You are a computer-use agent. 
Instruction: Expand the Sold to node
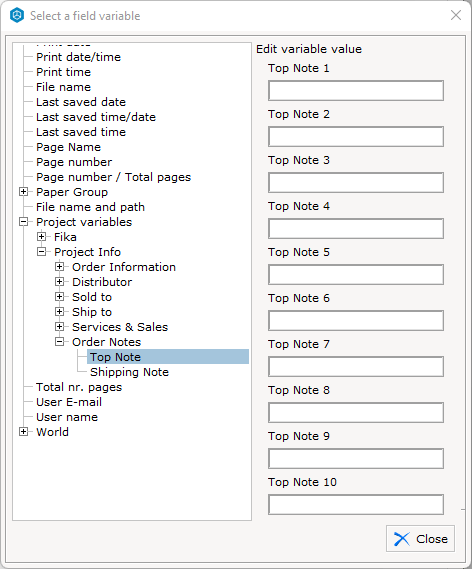click(x=59, y=296)
